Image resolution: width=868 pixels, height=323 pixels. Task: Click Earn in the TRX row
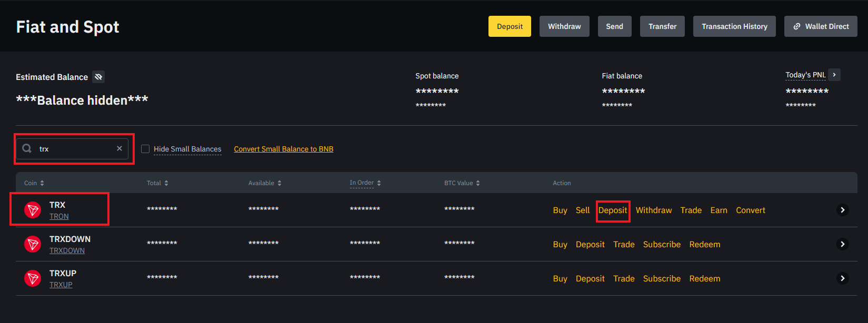(719, 210)
